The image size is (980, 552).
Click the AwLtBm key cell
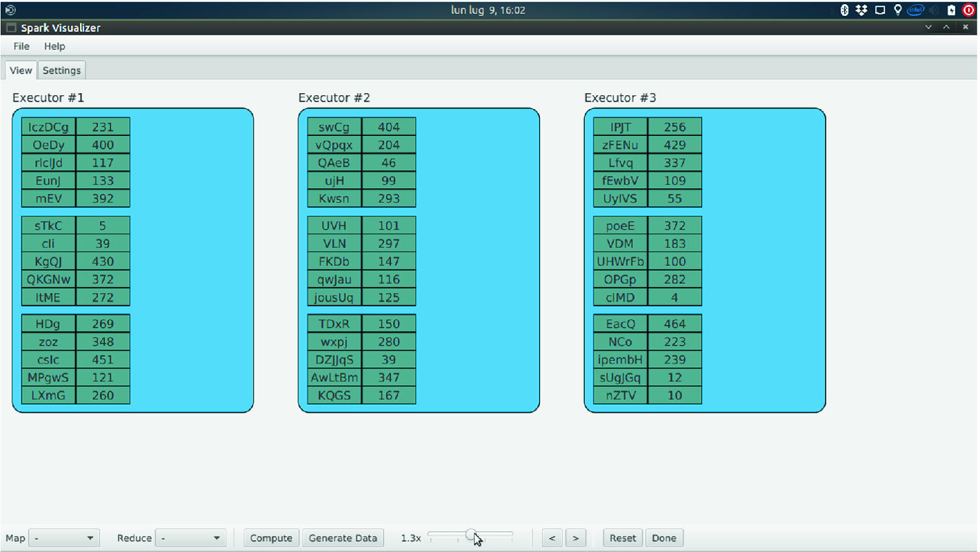tap(334, 377)
